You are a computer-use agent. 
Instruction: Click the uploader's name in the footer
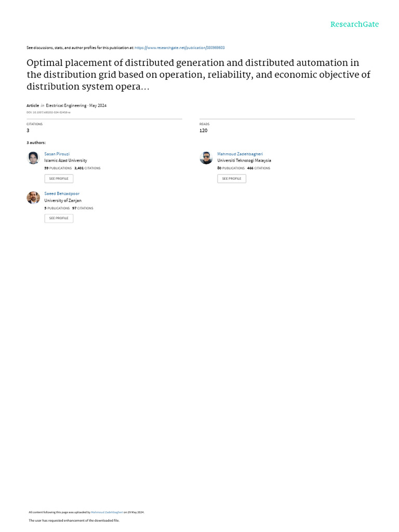point(107,512)
